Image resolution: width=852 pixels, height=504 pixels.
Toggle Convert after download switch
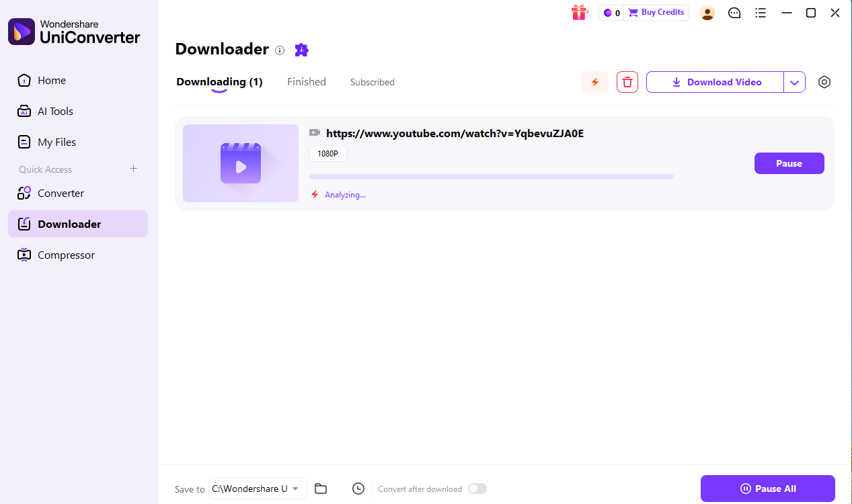(477, 489)
